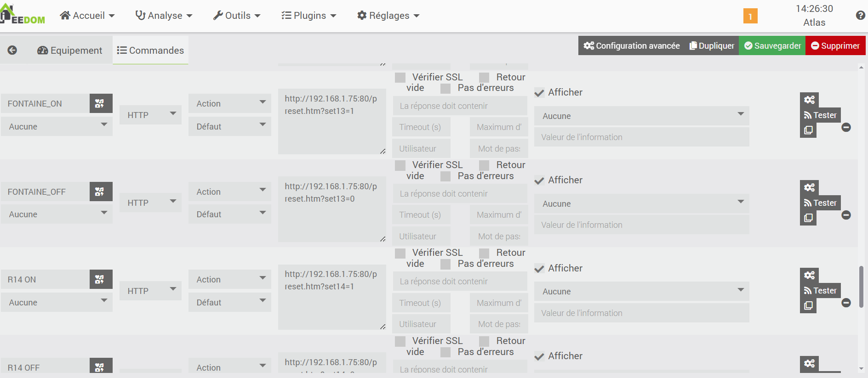Viewport: 868px width, 378px height.
Task: Choose an icon for the R14 ON command
Action: [x=101, y=279]
